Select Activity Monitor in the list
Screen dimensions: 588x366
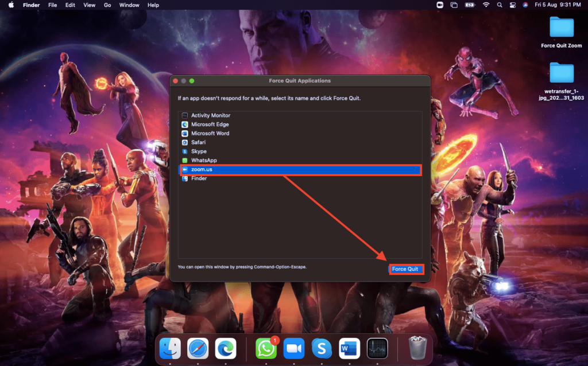210,115
